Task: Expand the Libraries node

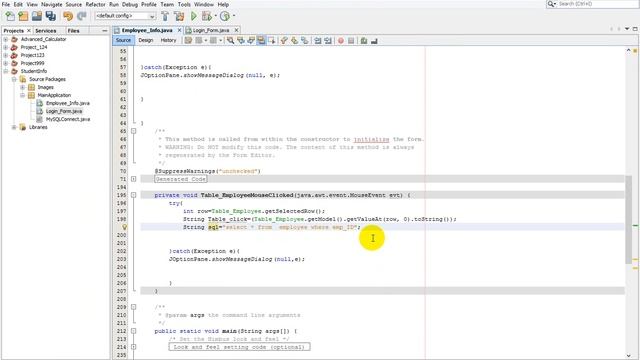Action: pyautogui.click(x=14, y=127)
